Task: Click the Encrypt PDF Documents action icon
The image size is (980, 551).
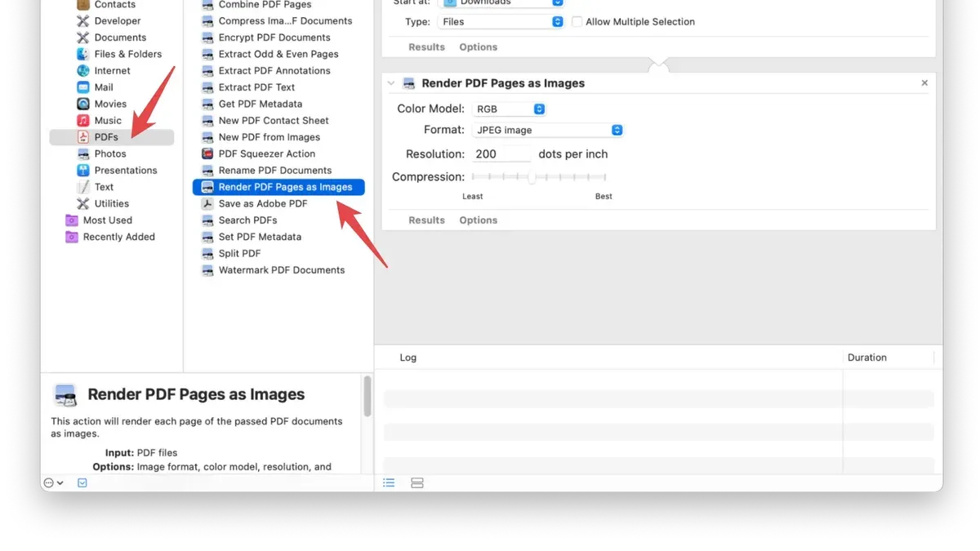Action: coord(207,38)
